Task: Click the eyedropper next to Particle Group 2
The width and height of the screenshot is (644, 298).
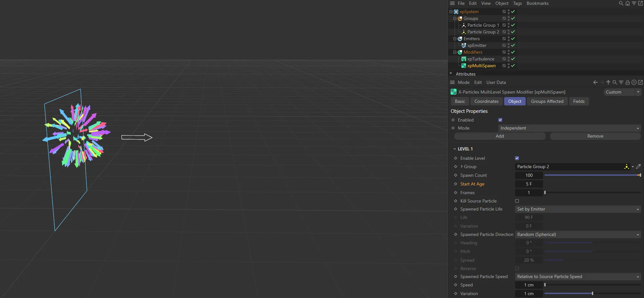Action: [639, 167]
